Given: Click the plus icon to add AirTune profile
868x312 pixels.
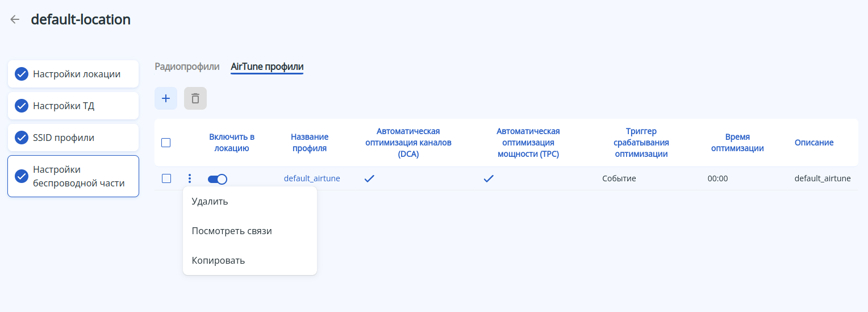Looking at the screenshot, I should click(166, 98).
